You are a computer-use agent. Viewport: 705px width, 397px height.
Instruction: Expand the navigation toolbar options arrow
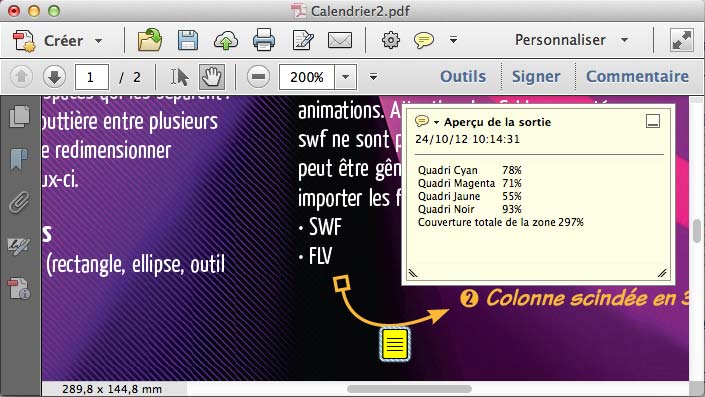click(x=373, y=77)
